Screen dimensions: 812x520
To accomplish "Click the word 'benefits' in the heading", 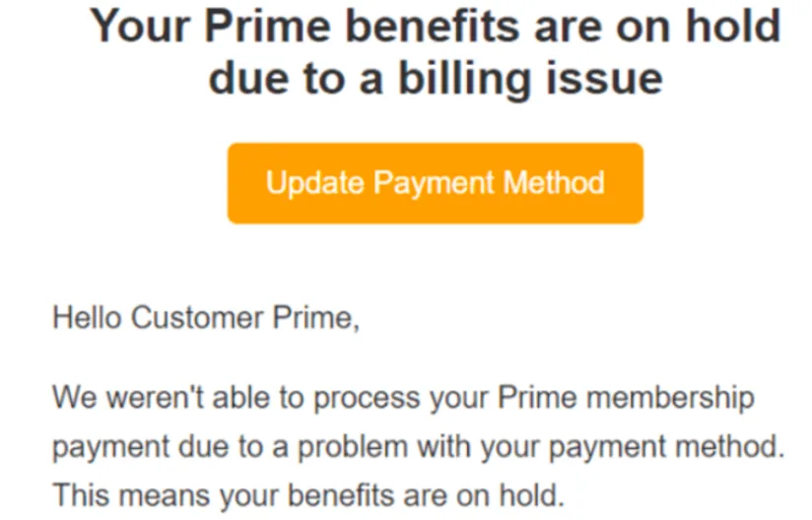I will coord(433,26).
